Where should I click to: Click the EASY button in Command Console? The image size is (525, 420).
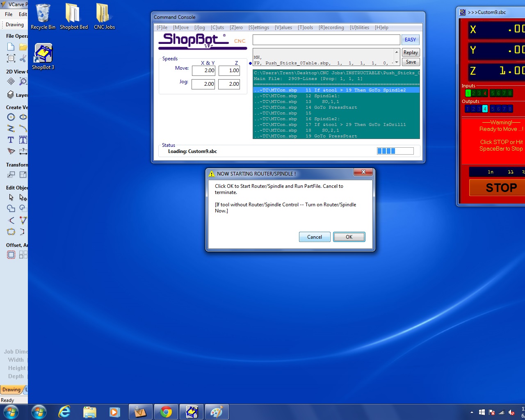click(x=410, y=40)
